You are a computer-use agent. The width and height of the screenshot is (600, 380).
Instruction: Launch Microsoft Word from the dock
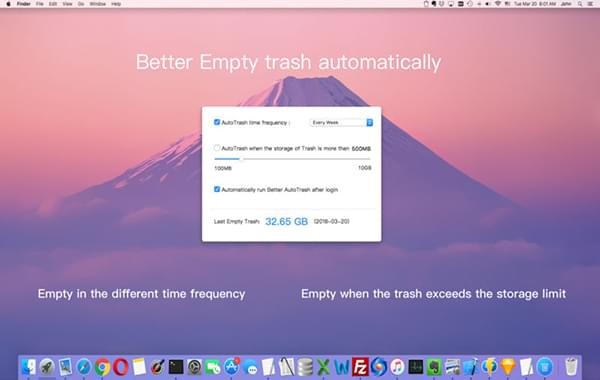point(342,367)
